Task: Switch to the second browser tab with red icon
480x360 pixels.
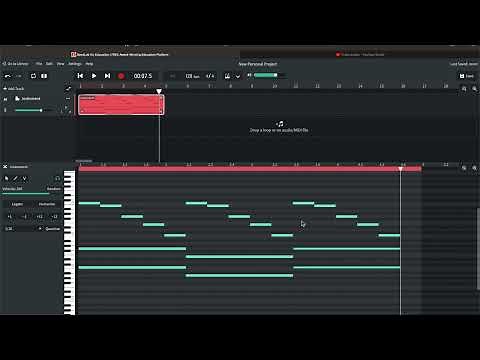Action: tap(360, 54)
